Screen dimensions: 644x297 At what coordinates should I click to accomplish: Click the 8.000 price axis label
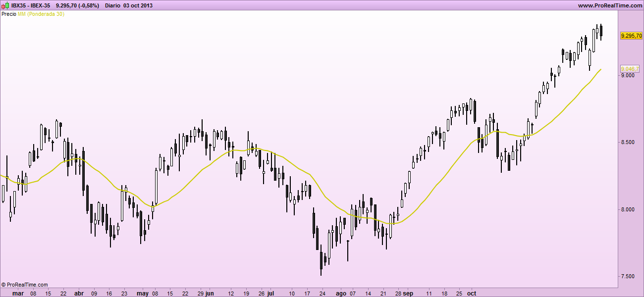[x=627, y=209]
